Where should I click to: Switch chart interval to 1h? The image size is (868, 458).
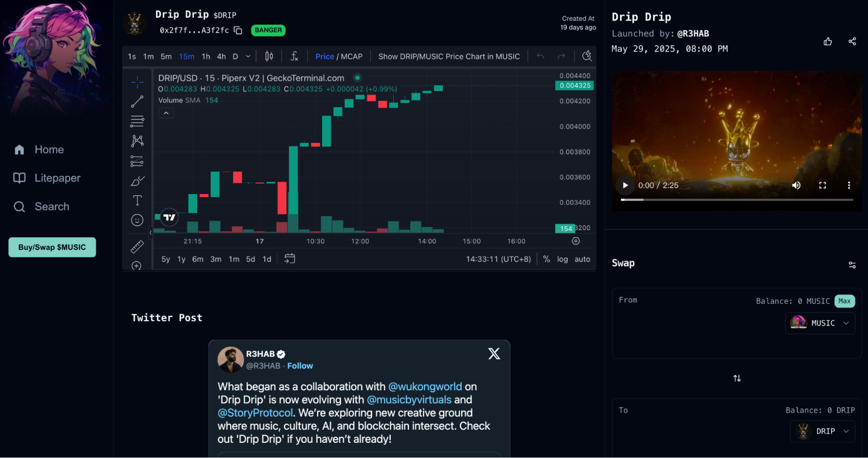pyautogui.click(x=206, y=56)
